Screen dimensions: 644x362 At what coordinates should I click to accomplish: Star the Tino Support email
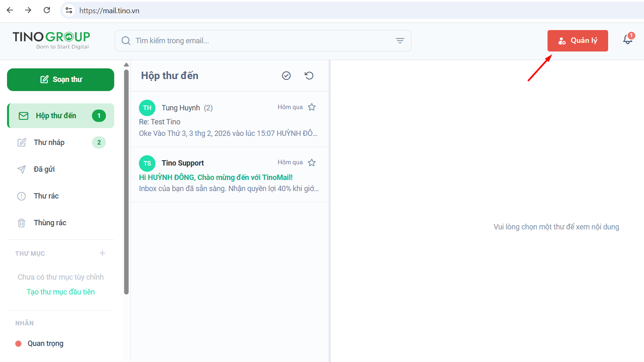click(312, 163)
